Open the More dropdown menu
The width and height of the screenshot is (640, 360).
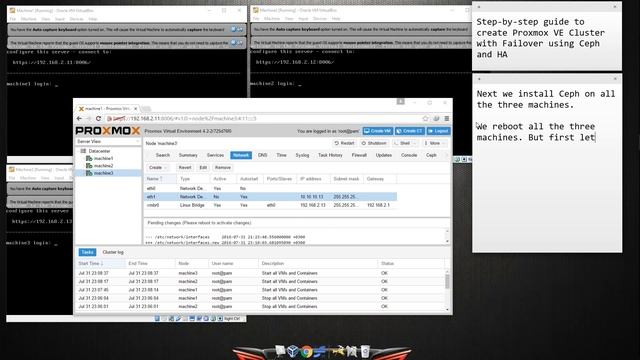tap(434, 143)
